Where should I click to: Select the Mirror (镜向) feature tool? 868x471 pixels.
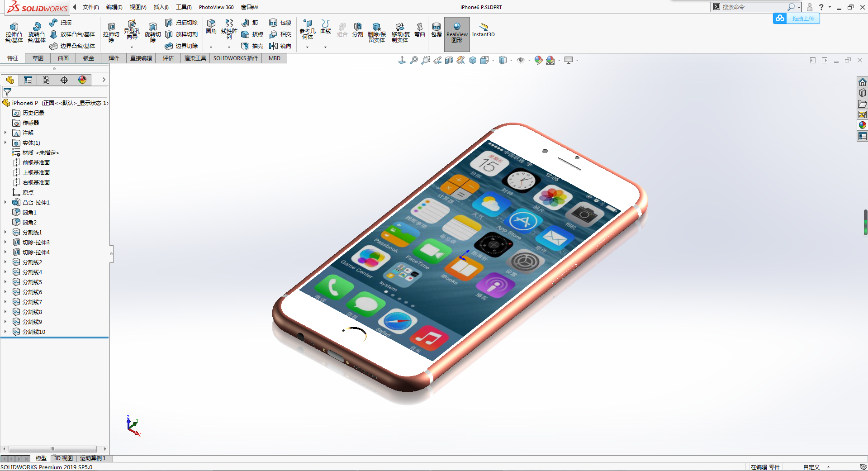point(280,46)
